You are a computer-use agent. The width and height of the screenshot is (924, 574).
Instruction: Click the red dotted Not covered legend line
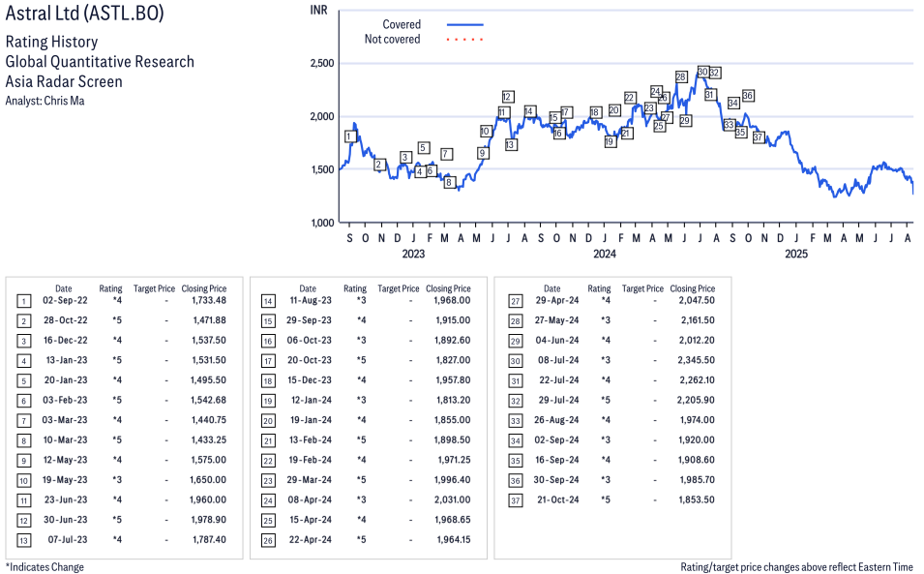coord(465,40)
